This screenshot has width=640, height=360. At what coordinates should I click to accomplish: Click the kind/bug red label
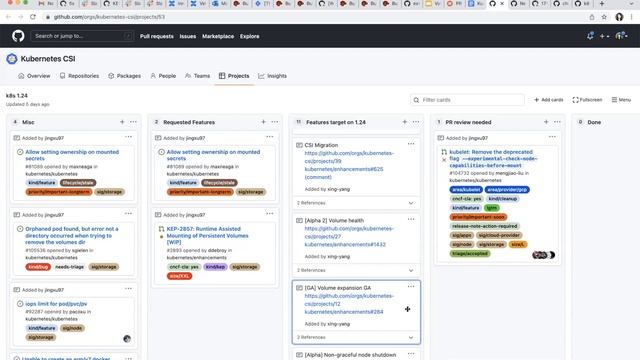[x=38, y=267]
